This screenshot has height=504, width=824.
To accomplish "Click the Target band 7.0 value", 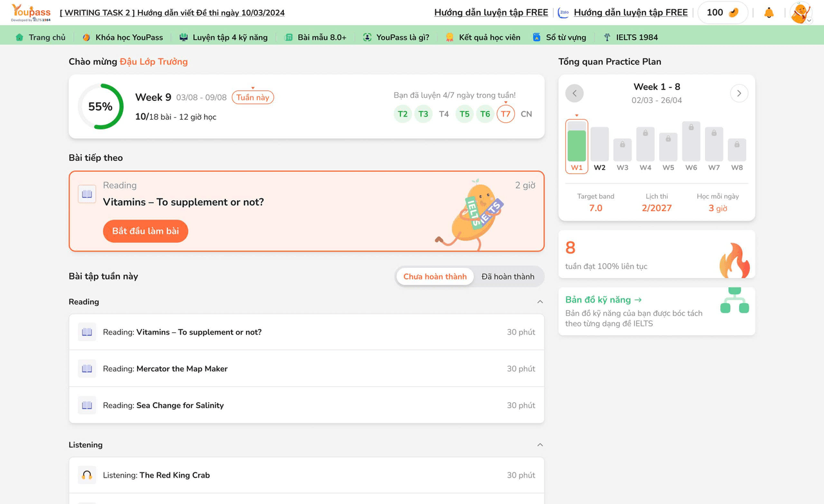I will point(595,208).
